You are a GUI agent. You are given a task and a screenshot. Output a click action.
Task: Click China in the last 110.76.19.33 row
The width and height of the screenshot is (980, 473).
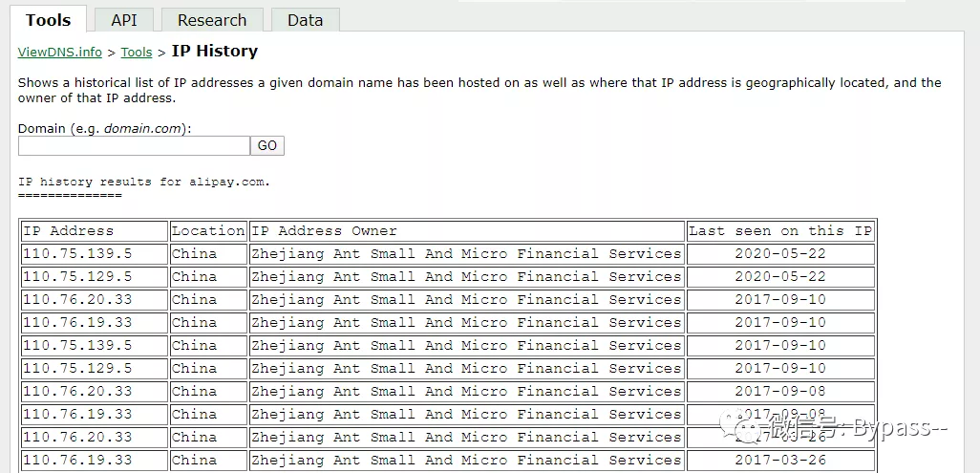tap(194, 461)
